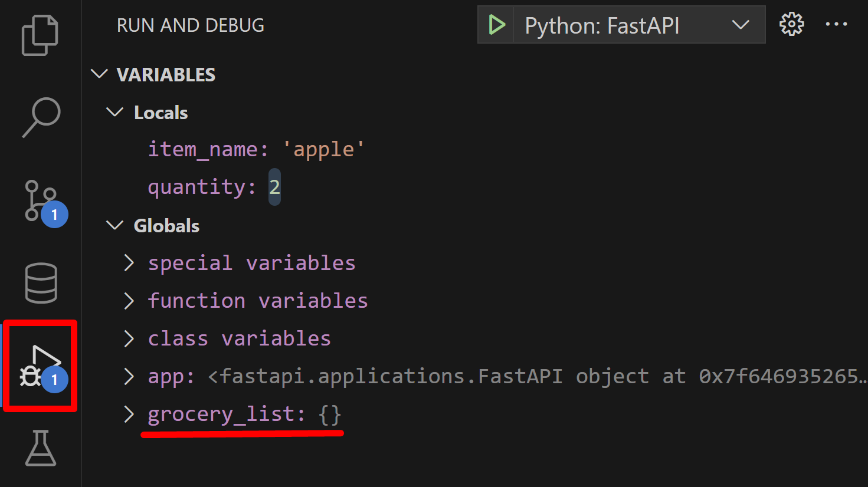Open the Python: FastAPI configuration dropdown
The width and height of the screenshot is (868, 487).
(x=740, y=25)
